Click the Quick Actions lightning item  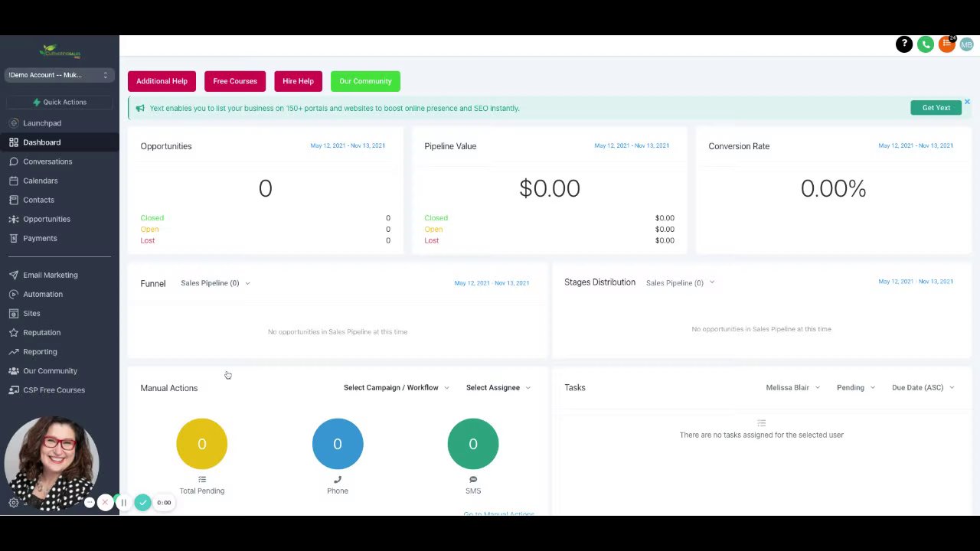(x=60, y=102)
